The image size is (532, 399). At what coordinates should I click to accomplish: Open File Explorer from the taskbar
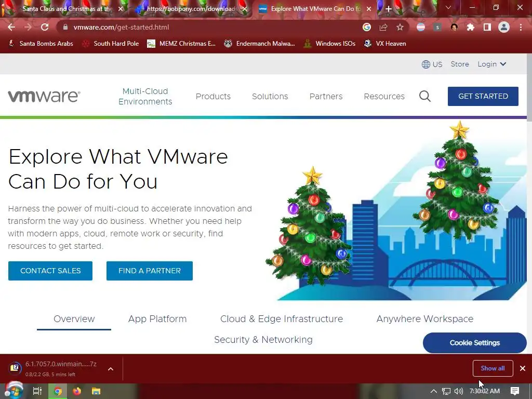(x=96, y=391)
